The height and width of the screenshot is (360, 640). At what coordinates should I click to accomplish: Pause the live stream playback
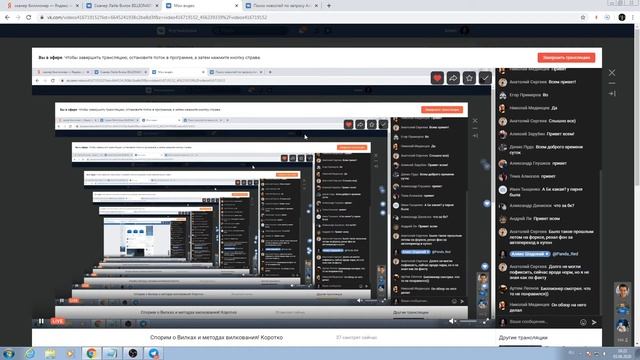[x=41, y=321]
